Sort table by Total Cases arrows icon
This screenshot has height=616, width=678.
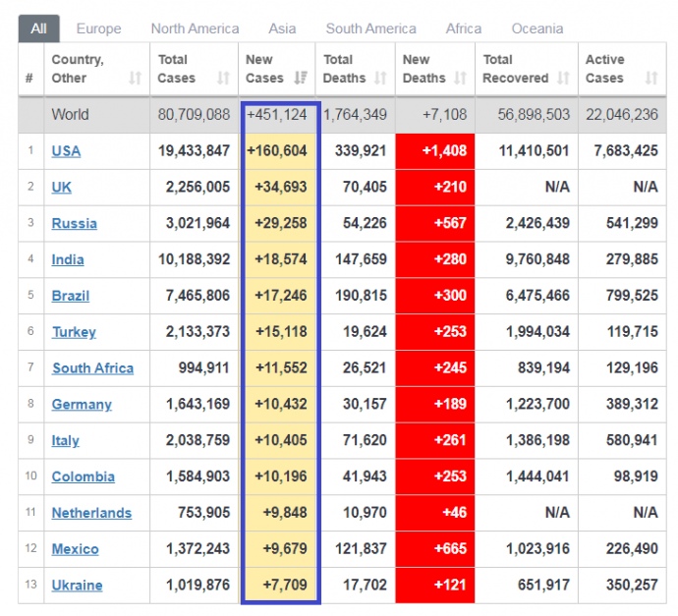tap(223, 78)
